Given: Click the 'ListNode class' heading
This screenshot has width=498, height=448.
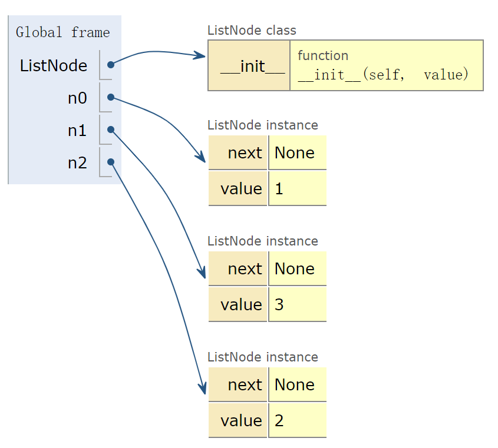Looking at the screenshot, I should click(252, 31).
